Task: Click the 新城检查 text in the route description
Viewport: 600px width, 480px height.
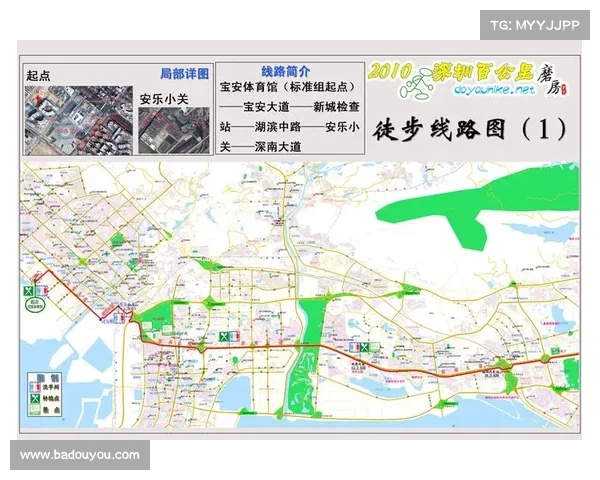Action: [336, 107]
